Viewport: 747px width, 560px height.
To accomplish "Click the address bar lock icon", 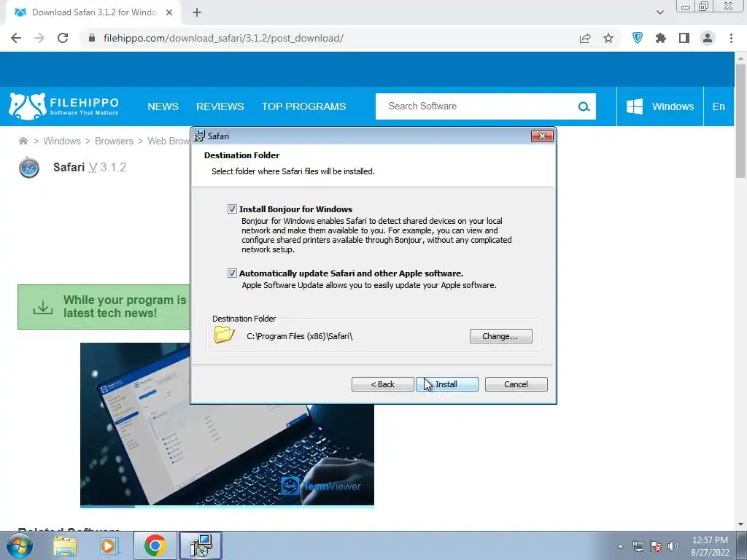I will pyautogui.click(x=92, y=38).
